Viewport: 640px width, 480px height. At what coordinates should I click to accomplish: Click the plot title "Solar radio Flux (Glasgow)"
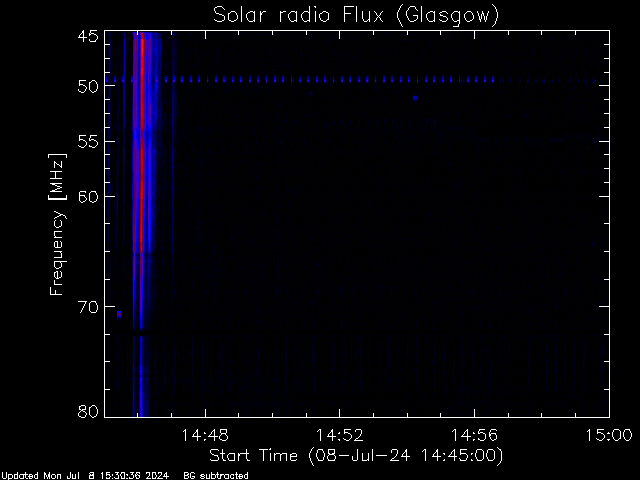[356, 16]
